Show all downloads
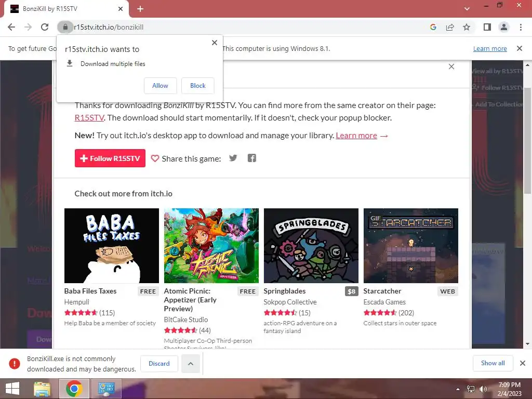This screenshot has height=399, width=532. (x=493, y=363)
